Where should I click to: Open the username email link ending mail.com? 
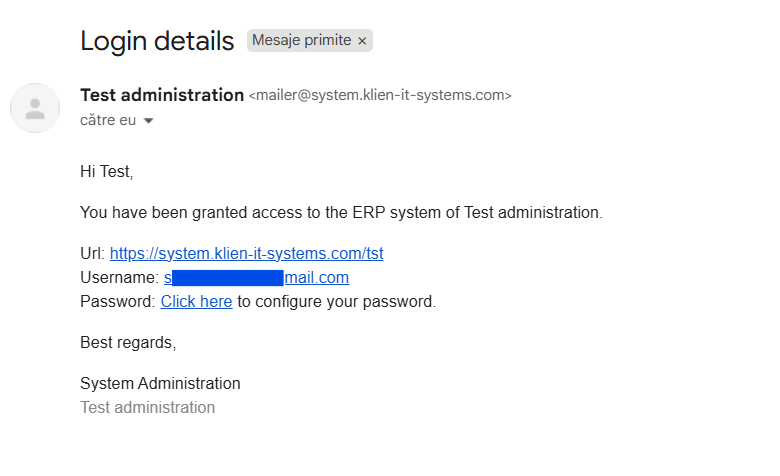coord(256,278)
